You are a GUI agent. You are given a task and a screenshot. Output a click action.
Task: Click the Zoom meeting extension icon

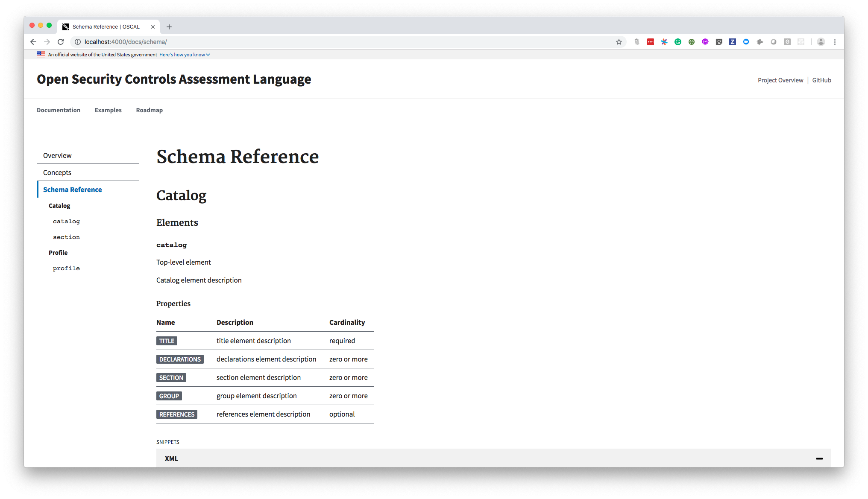[746, 42]
